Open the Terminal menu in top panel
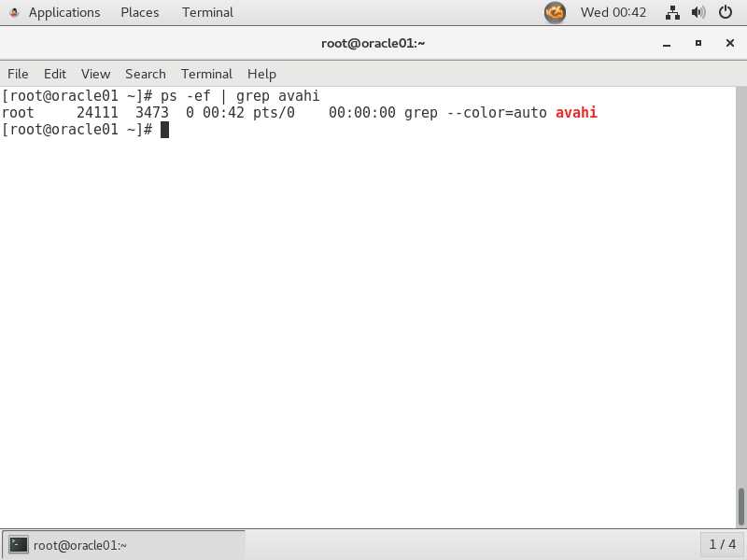 point(207,12)
